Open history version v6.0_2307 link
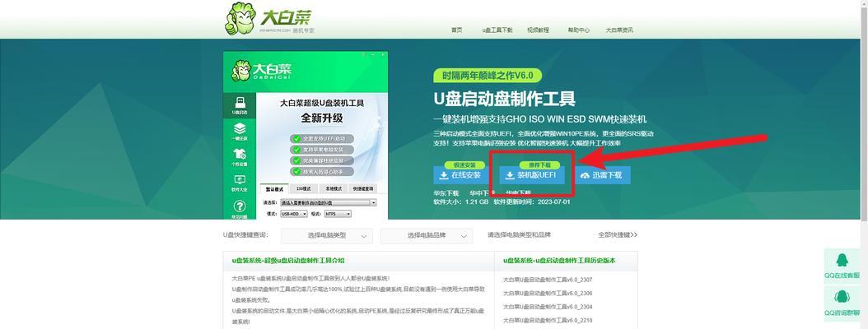 tap(548, 280)
